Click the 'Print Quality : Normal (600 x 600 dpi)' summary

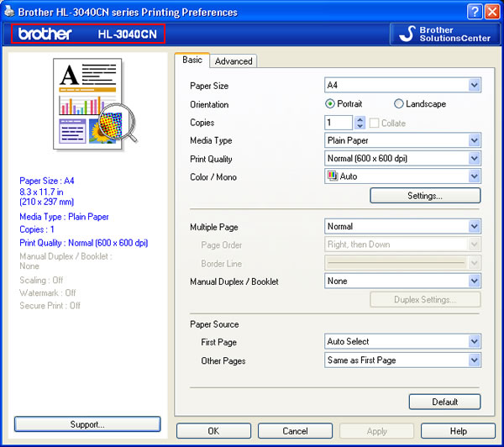pos(83,243)
